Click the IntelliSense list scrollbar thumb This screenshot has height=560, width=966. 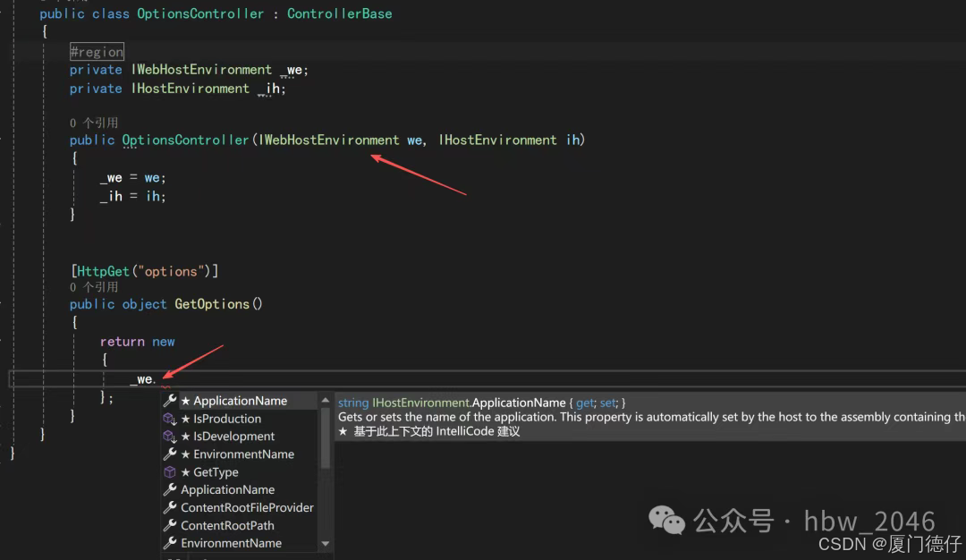pyautogui.click(x=326, y=438)
